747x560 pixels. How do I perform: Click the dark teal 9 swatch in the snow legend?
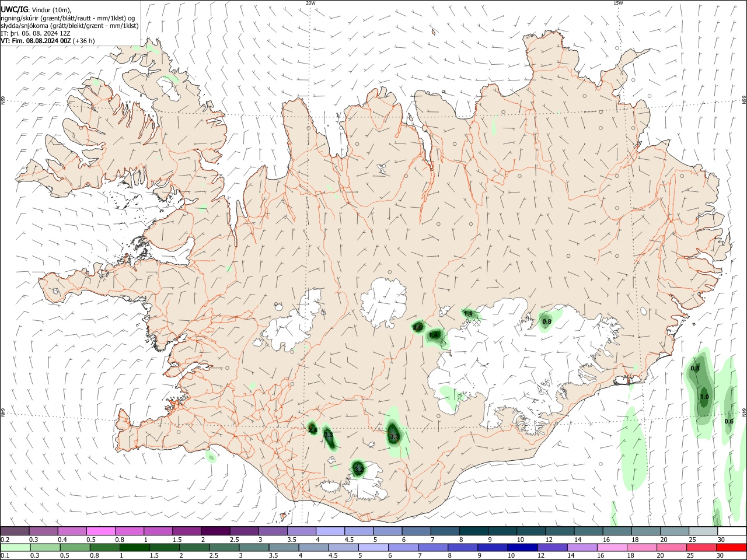502,531
